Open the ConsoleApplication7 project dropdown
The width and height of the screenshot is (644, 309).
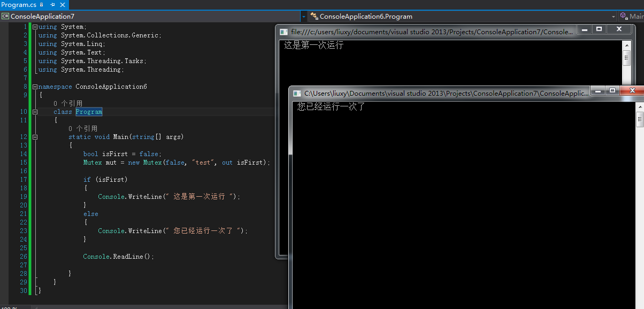[303, 16]
